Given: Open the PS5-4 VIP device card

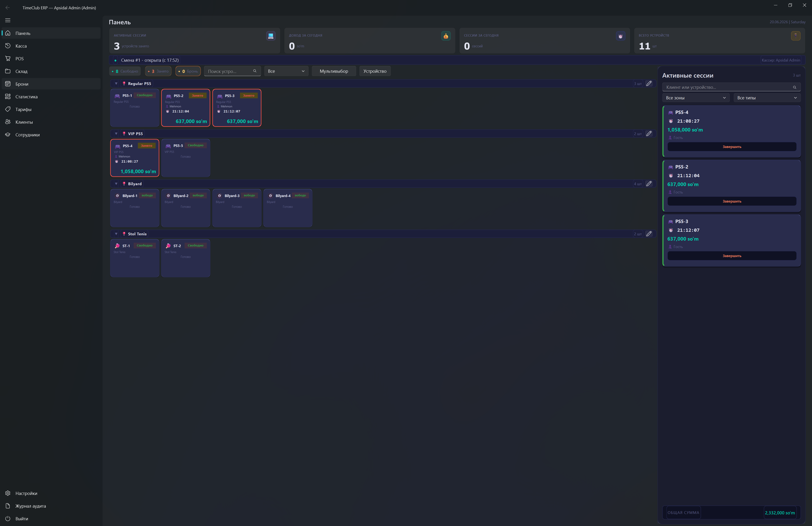Looking at the screenshot, I should point(135,158).
